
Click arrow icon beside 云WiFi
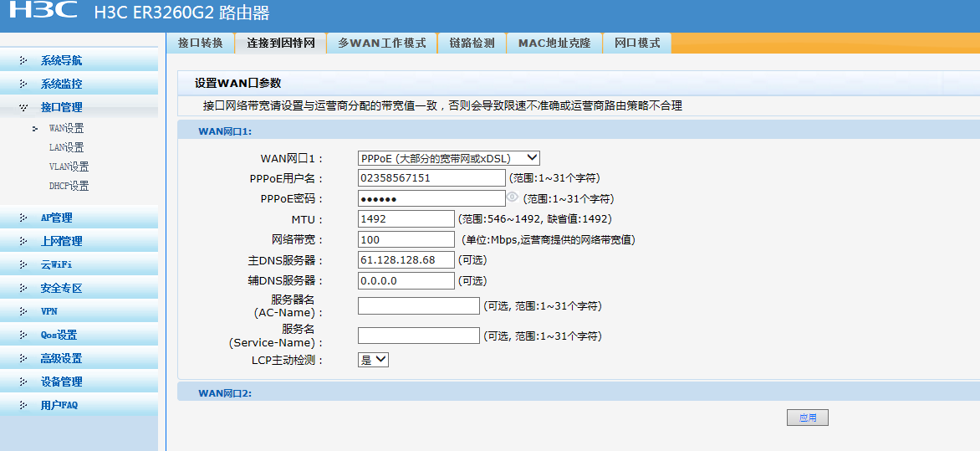pyautogui.click(x=23, y=264)
